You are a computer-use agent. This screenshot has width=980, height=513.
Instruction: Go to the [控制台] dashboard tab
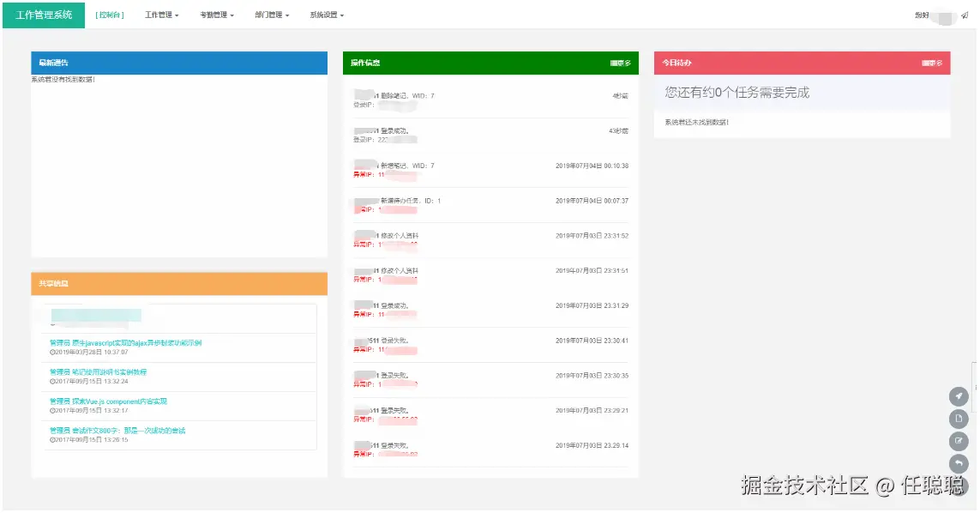[x=110, y=15]
